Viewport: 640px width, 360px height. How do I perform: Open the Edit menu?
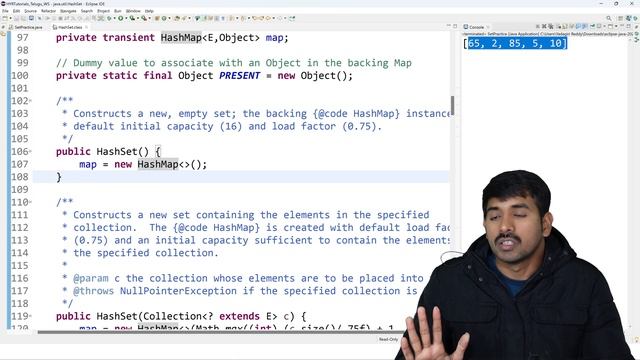[16, 11]
